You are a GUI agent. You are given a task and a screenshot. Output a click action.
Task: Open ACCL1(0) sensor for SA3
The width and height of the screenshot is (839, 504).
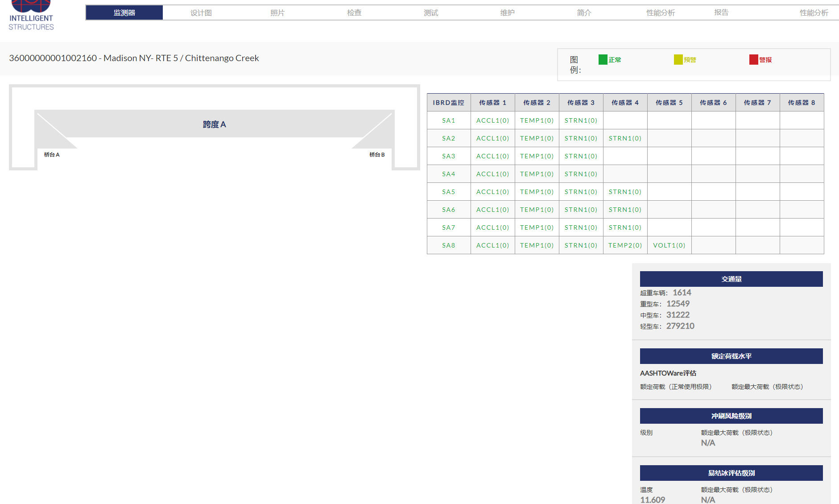pos(492,156)
